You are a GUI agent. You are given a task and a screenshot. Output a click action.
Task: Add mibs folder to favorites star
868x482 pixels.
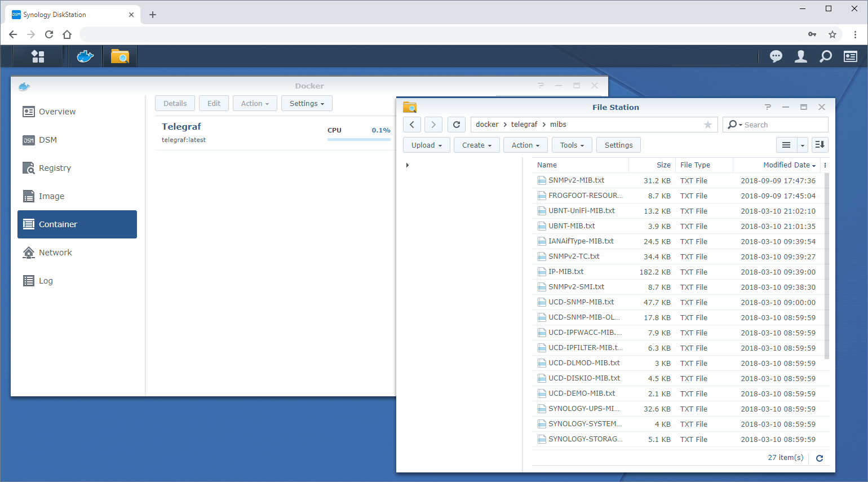708,125
